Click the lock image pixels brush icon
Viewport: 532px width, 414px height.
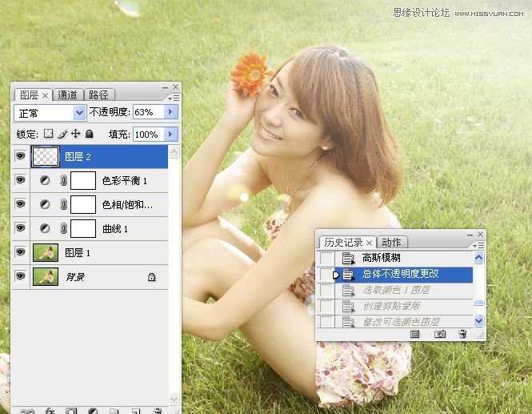[x=62, y=135]
